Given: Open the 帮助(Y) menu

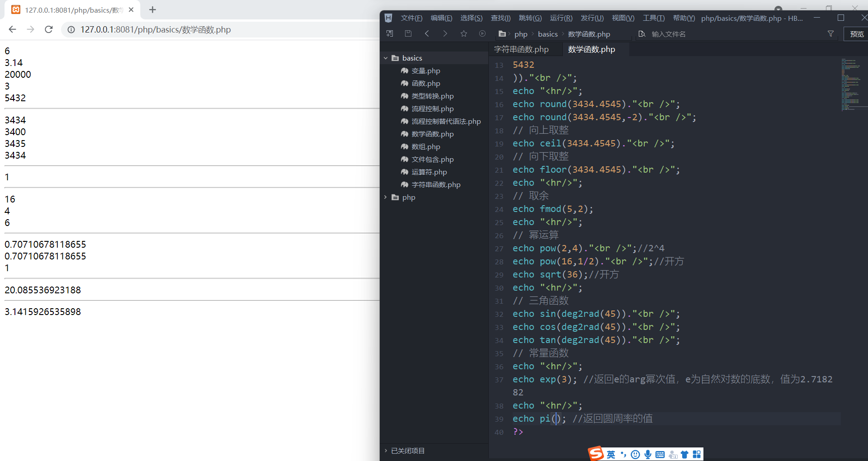Looking at the screenshot, I should click(x=684, y=18).
